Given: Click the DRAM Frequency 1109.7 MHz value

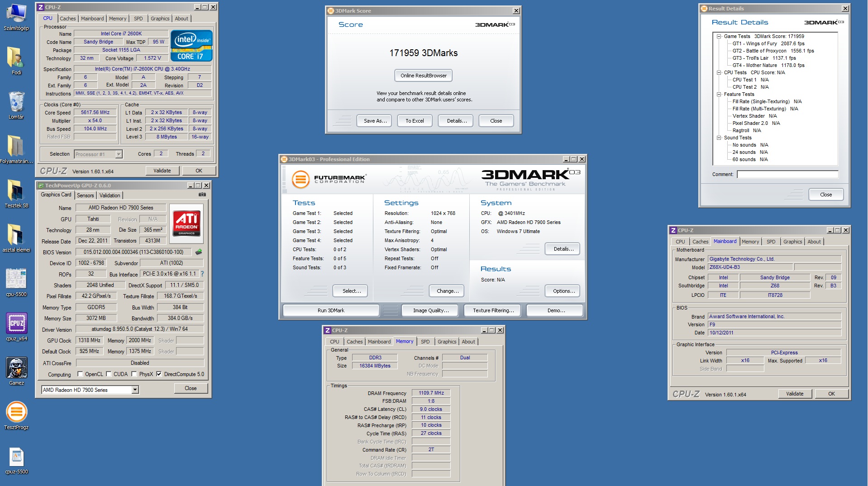Looking at the screenshot, I should click(x=431, y=393).
